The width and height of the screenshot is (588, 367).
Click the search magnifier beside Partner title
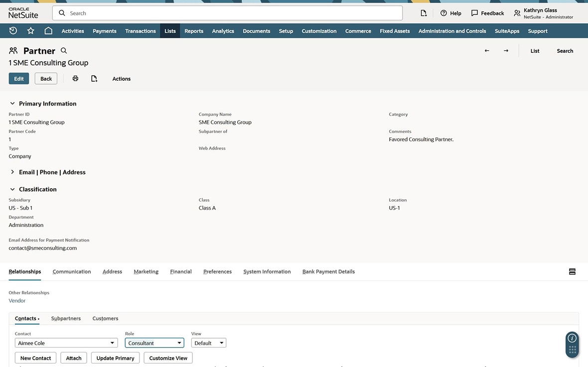pyautogui.click(x=64, y=51)
